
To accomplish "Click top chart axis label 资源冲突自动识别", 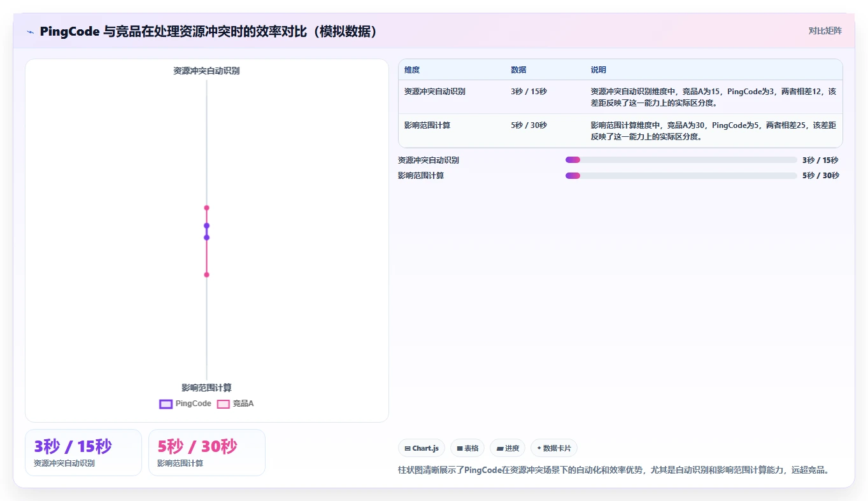I will click(x=206, y=71).
